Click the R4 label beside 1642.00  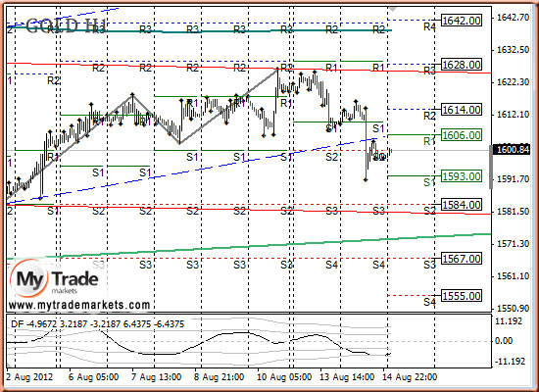point(429,26)
